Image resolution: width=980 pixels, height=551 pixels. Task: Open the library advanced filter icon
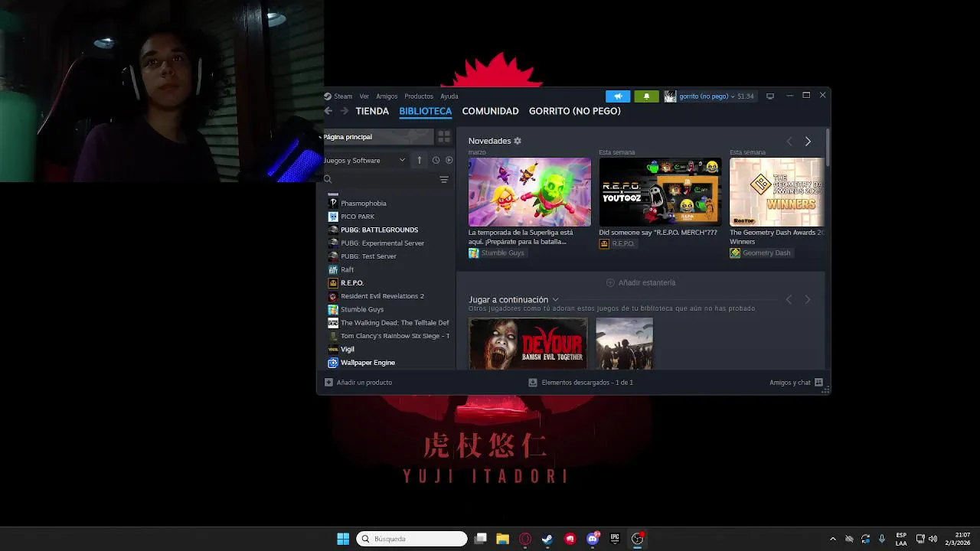coord(444,179)
